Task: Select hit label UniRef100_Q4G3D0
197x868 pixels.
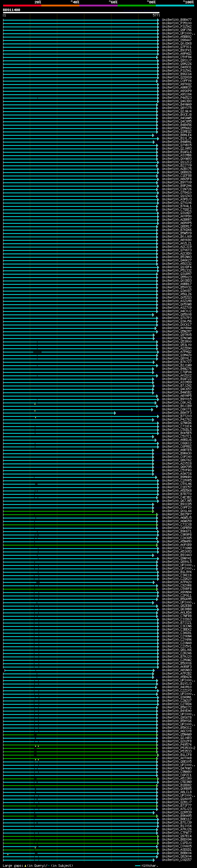Action: tap(177, 101)
